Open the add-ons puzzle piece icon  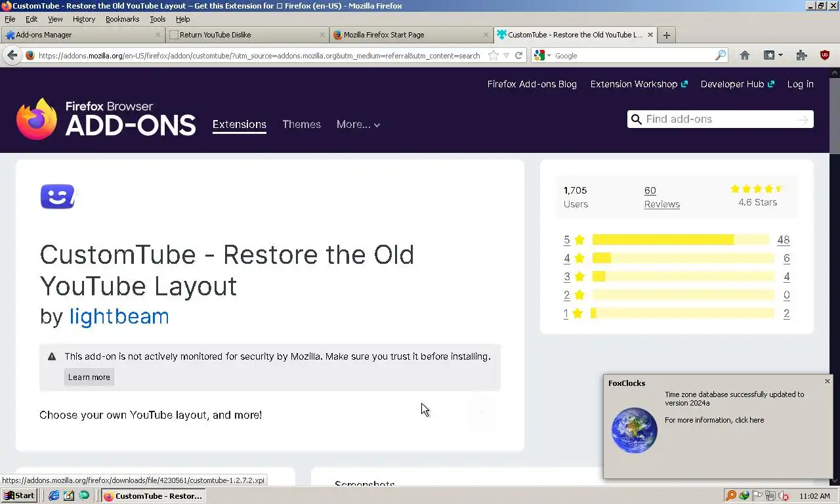point(801,56)
